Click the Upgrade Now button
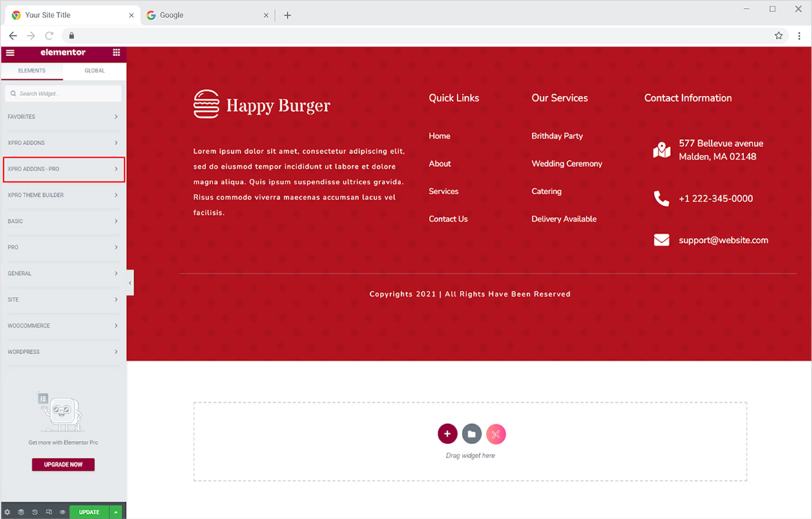The height and width of the screenshot is (519, 812). coord(63,465)
